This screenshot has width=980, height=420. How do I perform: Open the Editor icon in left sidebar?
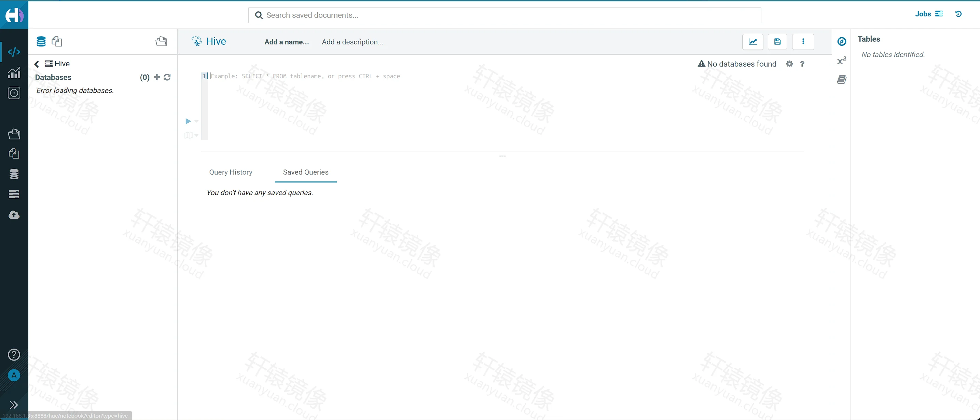click(x=14, y=52)
